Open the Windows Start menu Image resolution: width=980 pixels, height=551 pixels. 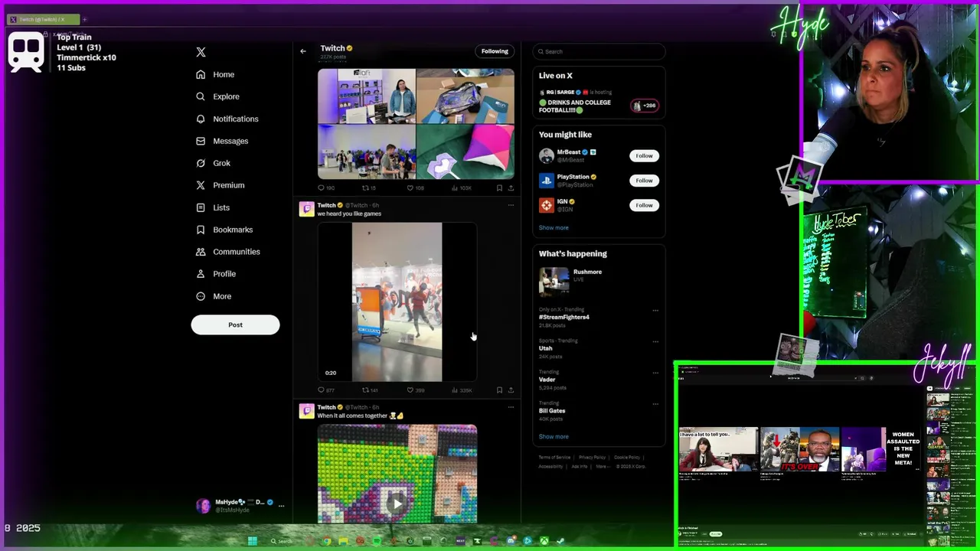tap(253, 541)
